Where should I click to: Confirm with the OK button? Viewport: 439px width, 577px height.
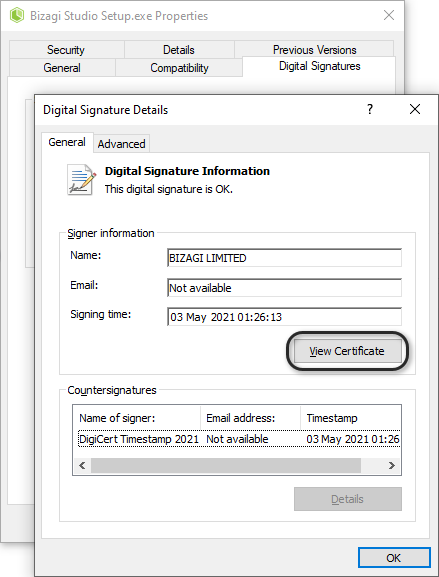click(394, 558)
